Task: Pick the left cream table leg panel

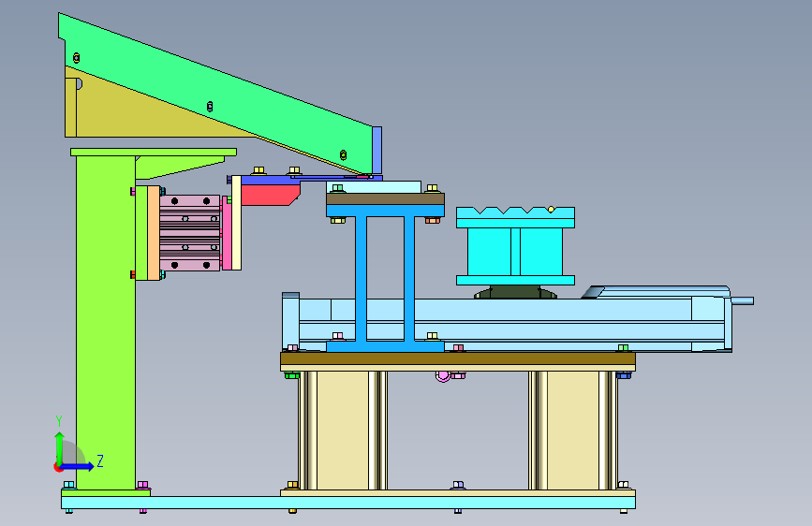Action: pyautogui.click(x=342, y=431)
